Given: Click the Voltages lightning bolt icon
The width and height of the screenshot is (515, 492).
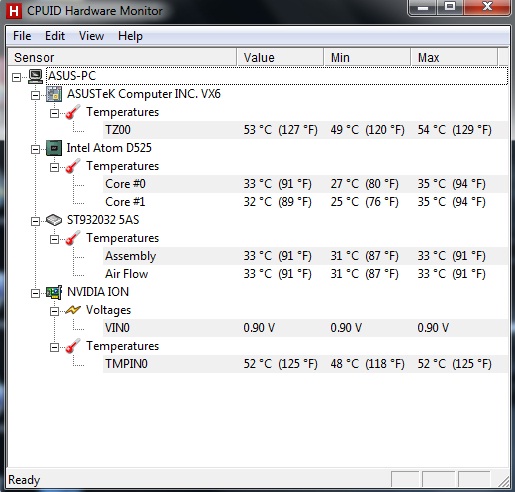Looking at the screenshot, I should 73,310.
